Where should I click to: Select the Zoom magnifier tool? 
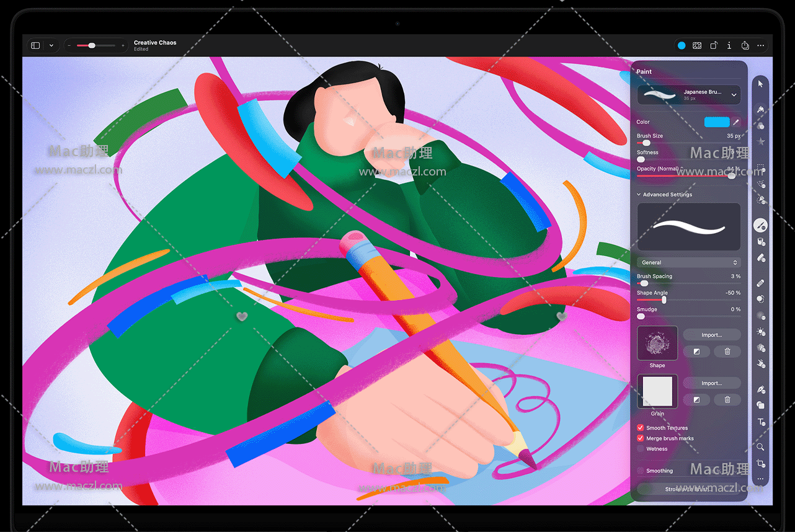(x=761, y=446)
